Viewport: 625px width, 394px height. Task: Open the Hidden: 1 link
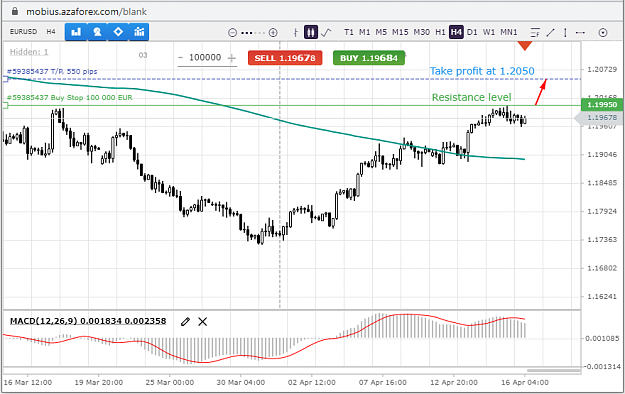29,52
